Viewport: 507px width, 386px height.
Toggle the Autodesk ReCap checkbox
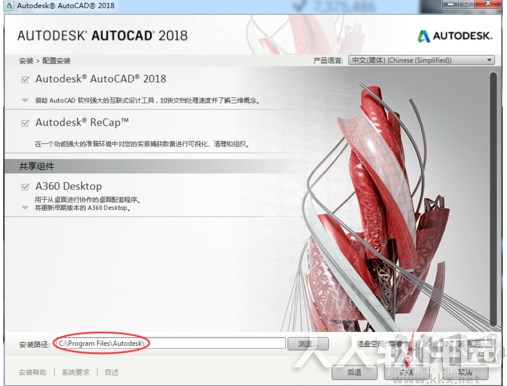[25, 123]
